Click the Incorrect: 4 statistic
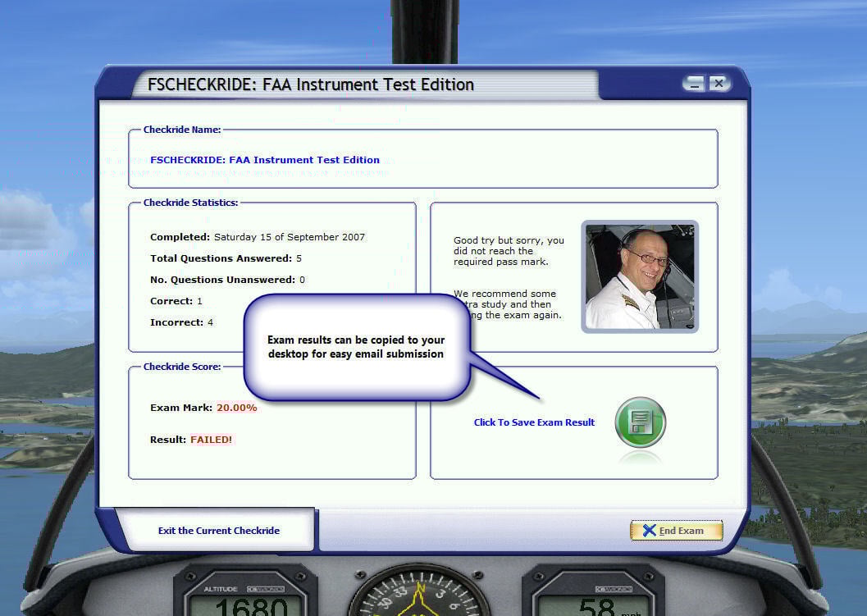The image size is (867, 616). pyautogui.click(x=181, y=322)
